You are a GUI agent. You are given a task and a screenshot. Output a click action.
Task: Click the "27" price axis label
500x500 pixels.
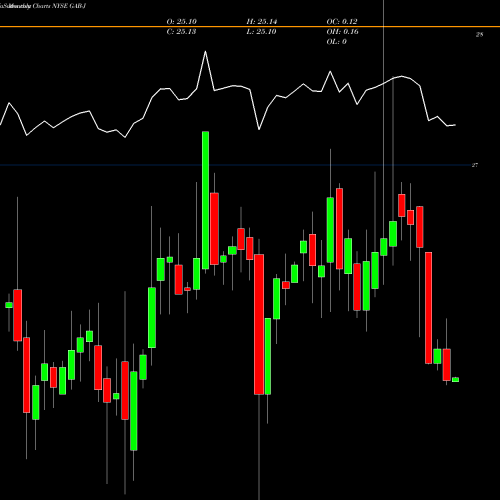[475, 165]
